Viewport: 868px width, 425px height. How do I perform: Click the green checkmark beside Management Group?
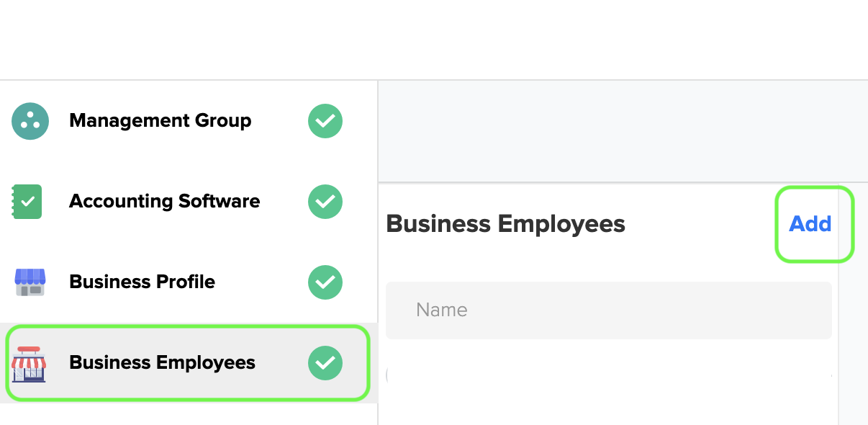325,121
